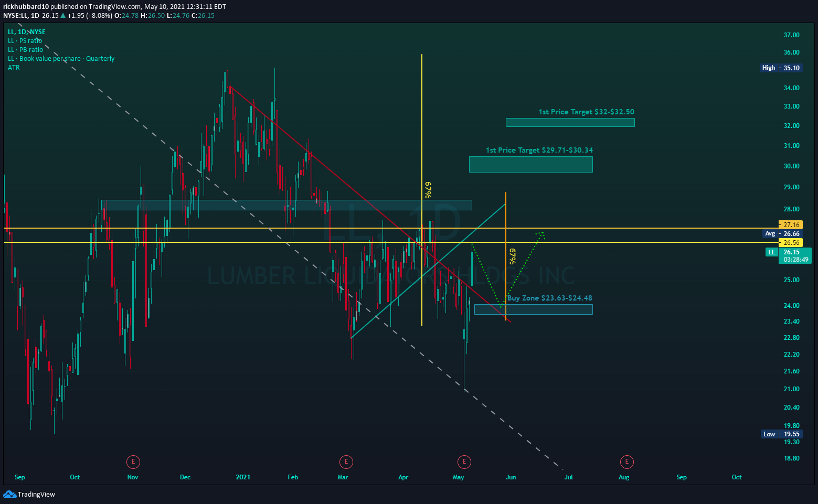
Task: Click the NYSE:LL, 1D symbol header text
Action: click(x=21, y=16)
